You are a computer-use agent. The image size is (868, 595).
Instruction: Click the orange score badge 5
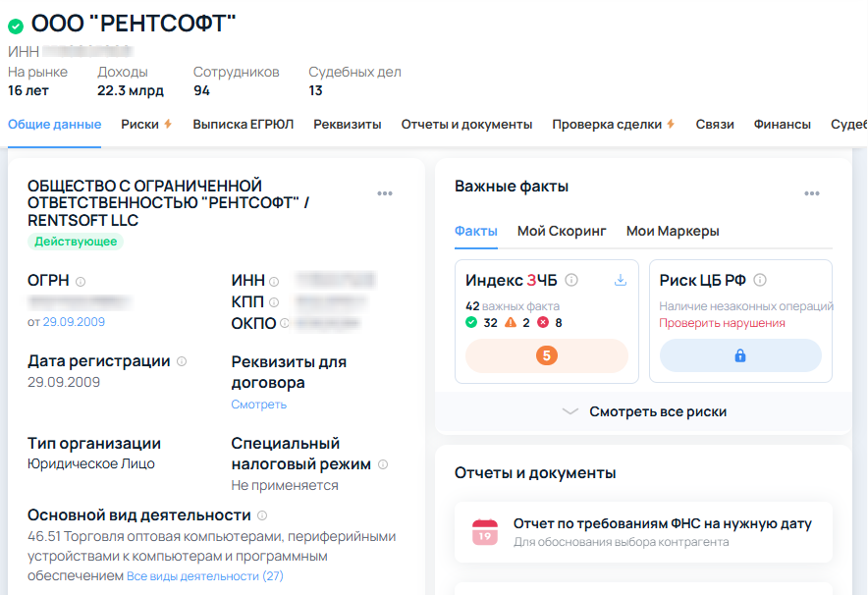(546, 355)
